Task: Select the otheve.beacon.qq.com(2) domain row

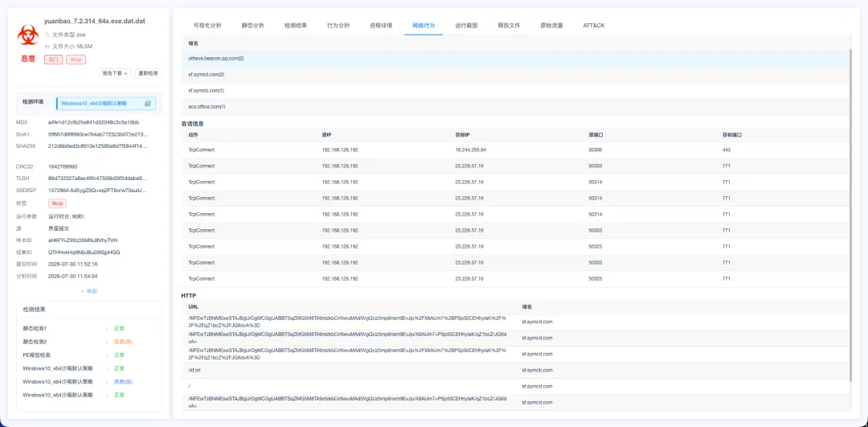Action: pos(515,58)
